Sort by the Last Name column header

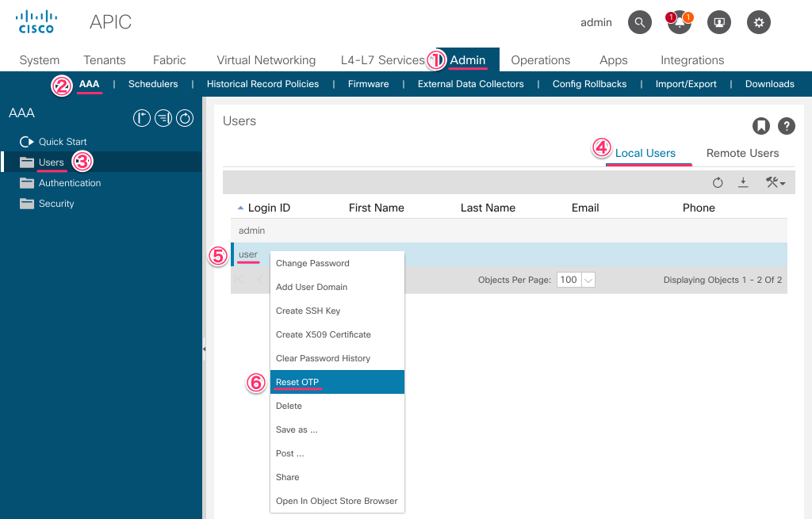point(488,208)
